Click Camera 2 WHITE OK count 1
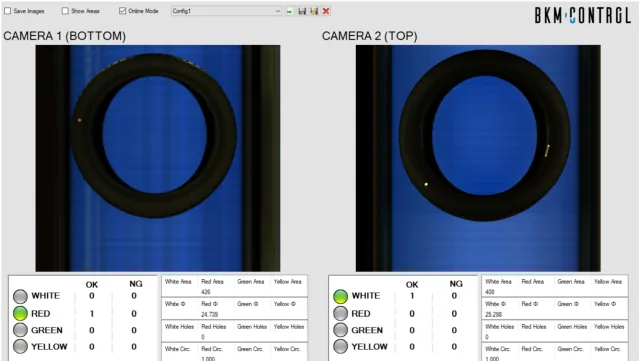Viewport: 640px width, 361px height. tap(412, 296)
